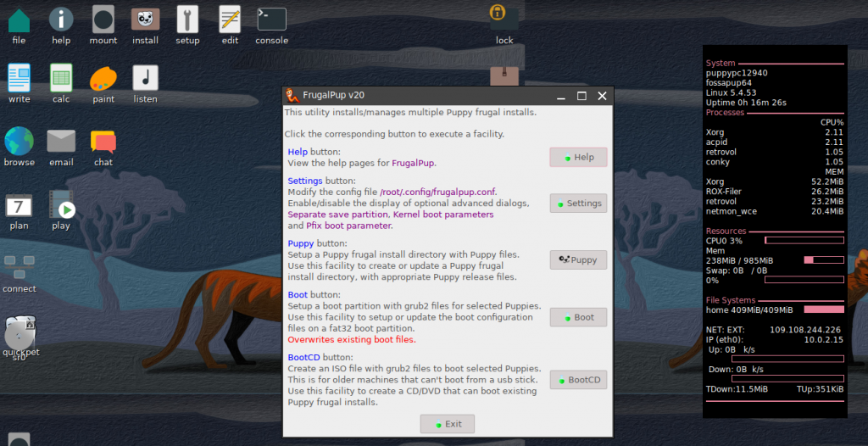The image size is (868, 446).
Task: Maximize the FrugalPup window
Action: pyautogui.click(x=581, y=96)
